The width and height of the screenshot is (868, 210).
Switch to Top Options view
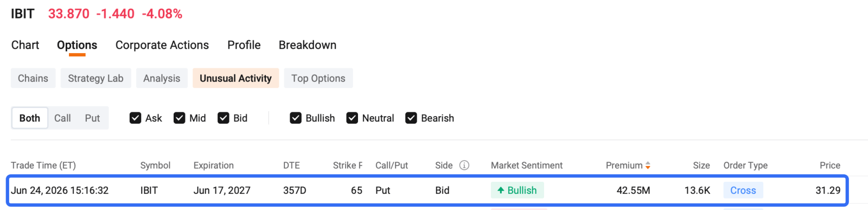coord(318,78)
